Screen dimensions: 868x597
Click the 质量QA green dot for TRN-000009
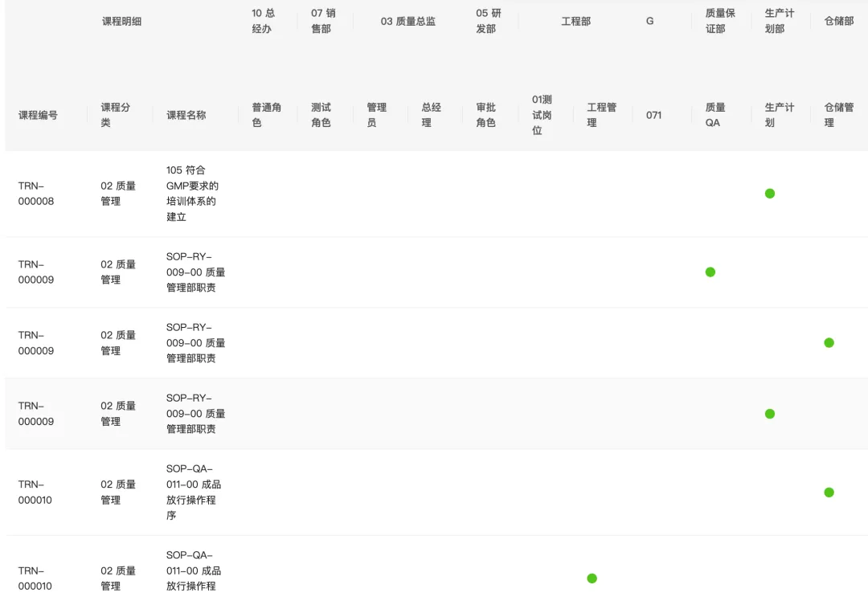click(x=710, y=272)
